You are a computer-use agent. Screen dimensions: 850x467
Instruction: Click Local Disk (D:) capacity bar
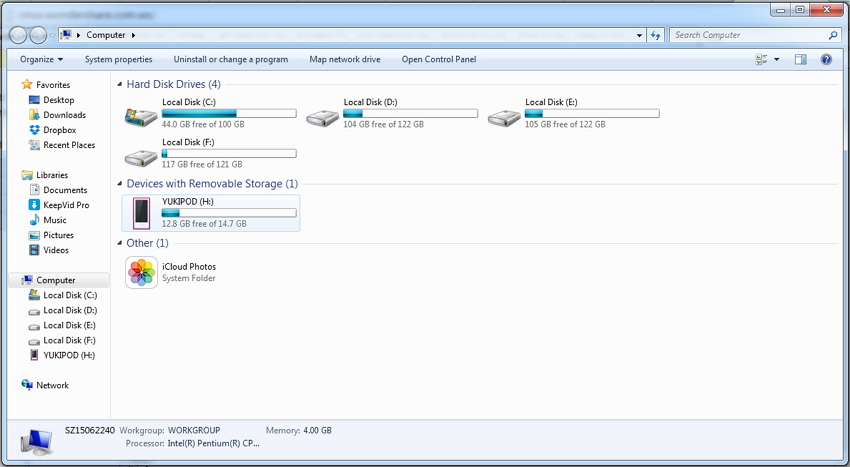click(x=410, y=114)
